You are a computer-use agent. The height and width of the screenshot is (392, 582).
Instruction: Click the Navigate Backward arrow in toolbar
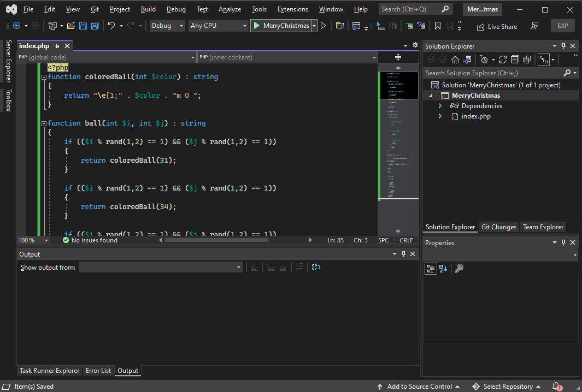(17, 26)
